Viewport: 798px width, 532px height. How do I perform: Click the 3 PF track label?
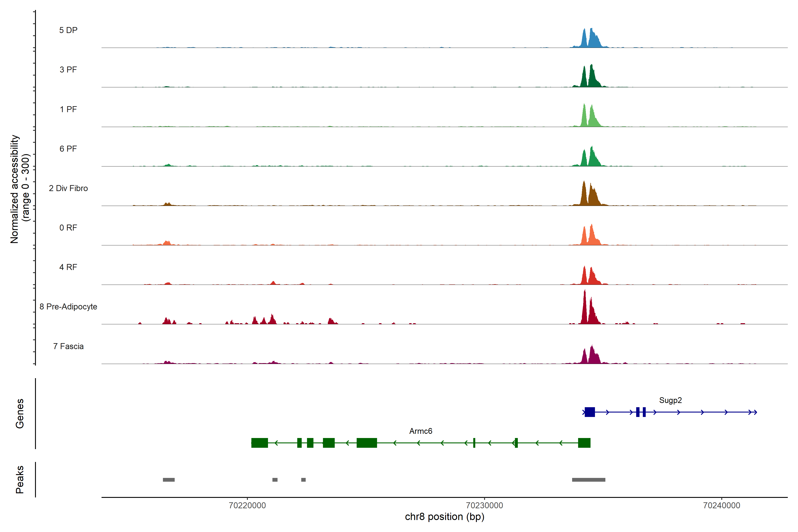68,70
